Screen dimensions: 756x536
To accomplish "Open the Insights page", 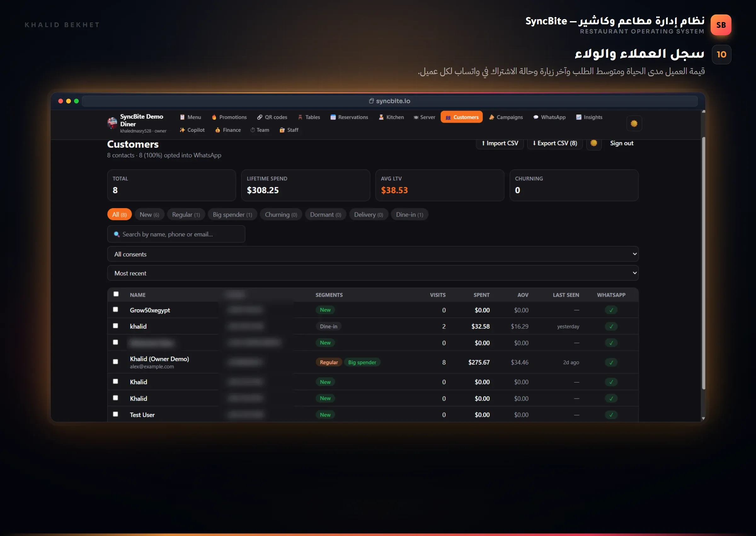I will click(589, 117).
